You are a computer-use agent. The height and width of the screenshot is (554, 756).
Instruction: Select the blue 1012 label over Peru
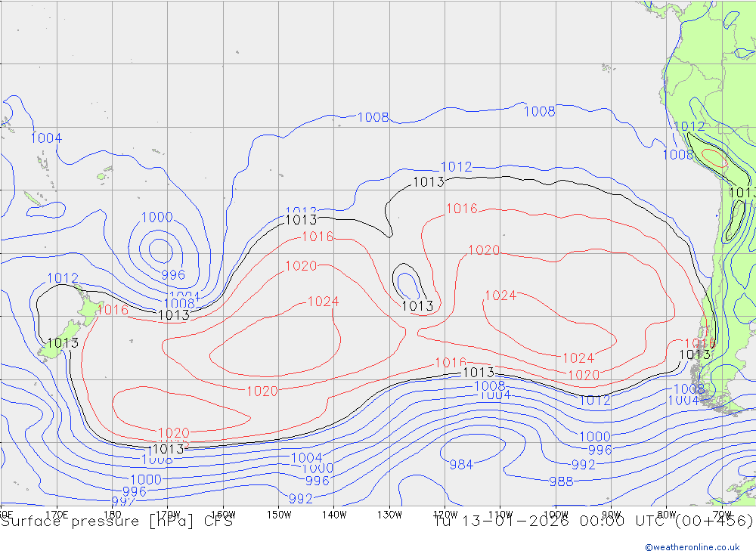[x=689, y=126]
